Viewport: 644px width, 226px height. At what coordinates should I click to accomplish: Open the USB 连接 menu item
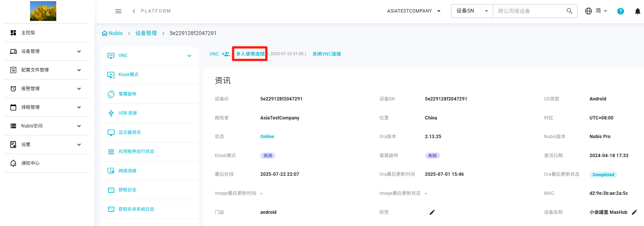pyautogui.click(x=150, y=113)
